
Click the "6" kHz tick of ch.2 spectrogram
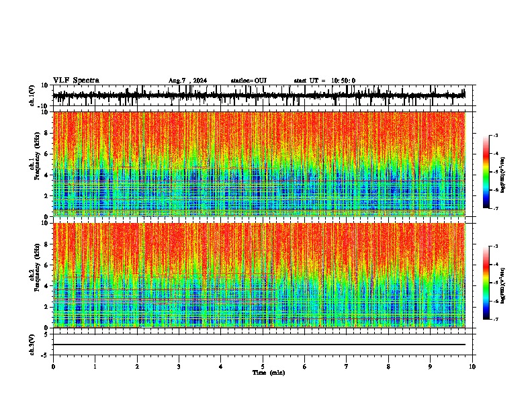click(46, 265)
